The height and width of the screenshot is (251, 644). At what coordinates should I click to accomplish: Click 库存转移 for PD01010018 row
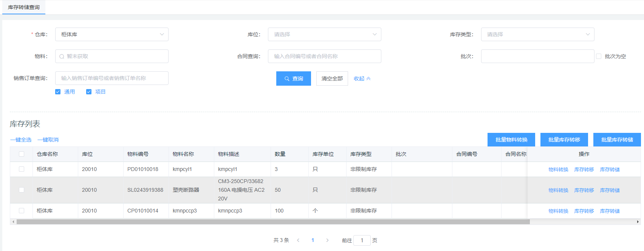click(584, 169)
